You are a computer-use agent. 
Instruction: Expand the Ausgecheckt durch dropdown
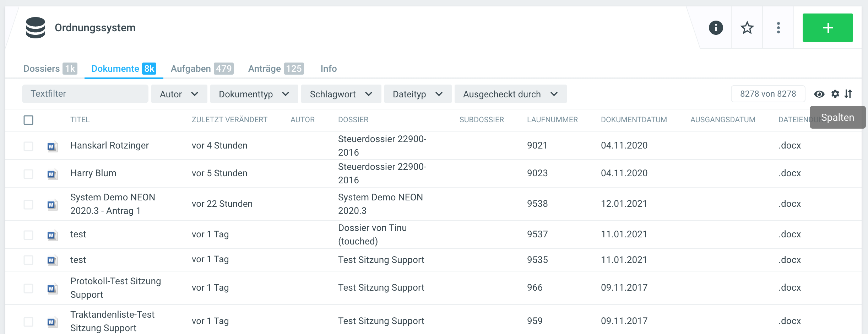pos(510,94)
